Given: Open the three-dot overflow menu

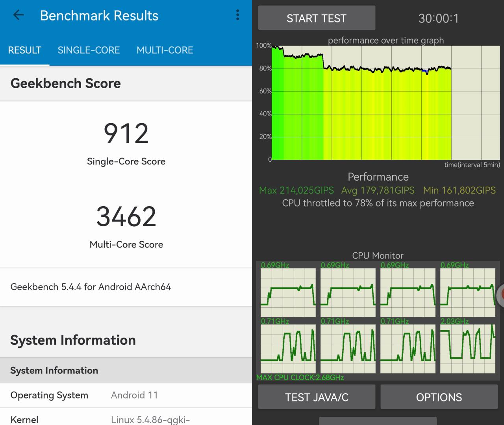Looking at the screenshot, I should [x=237, y=15].
